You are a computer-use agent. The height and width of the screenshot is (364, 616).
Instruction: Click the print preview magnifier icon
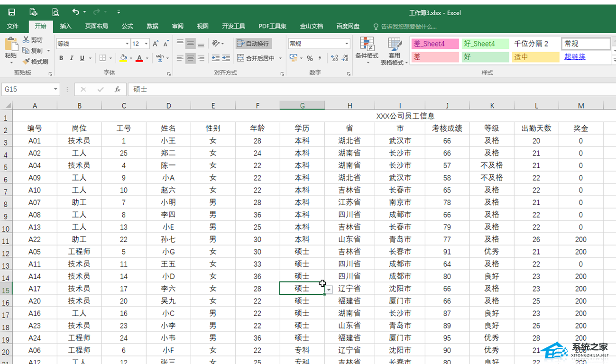56,12
